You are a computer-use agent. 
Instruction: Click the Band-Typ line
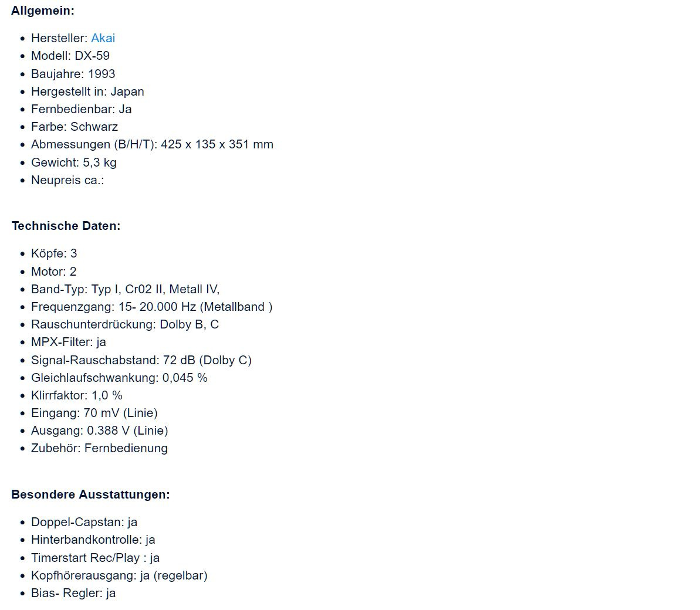click(x=125, y=289)
